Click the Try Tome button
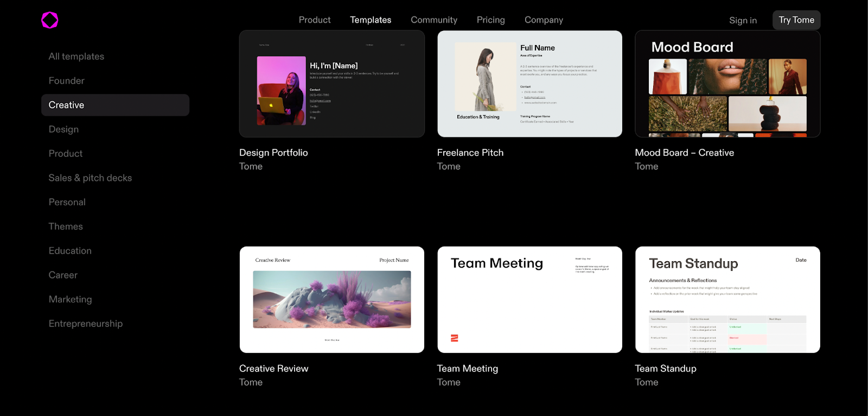 tap(796, 20)
